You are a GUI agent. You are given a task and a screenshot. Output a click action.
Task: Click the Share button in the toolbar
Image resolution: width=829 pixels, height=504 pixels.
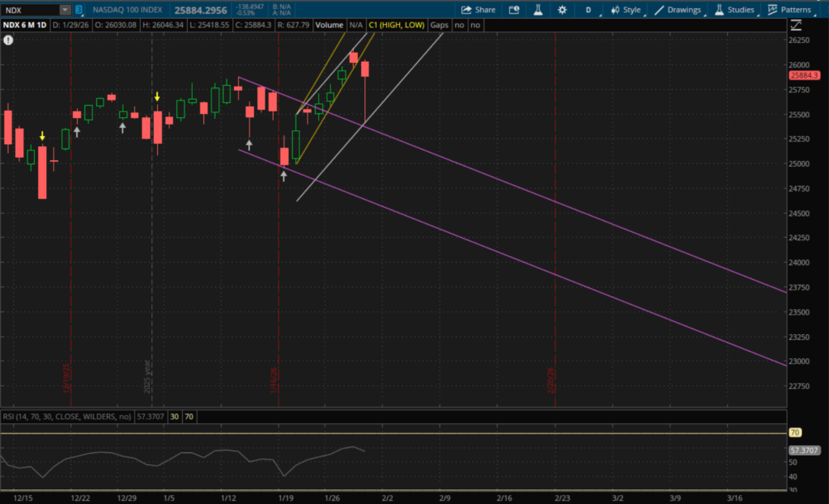478,10
